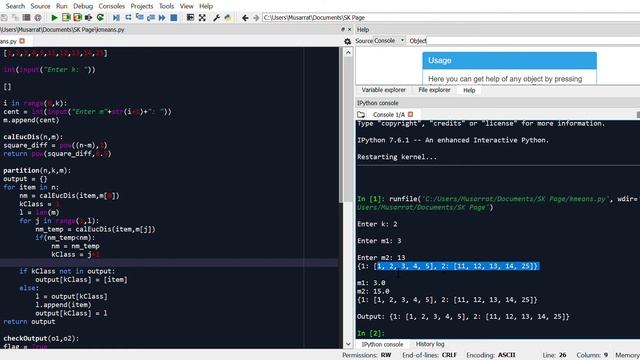Viewport: 640px width, 360px height.
Task: Click editor scrollbar up arrow
Action: 348,52
